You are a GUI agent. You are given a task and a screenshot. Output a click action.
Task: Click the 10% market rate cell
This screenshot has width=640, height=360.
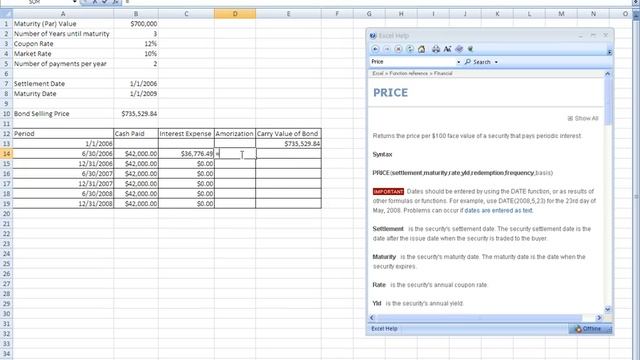(x=136, y=53)
